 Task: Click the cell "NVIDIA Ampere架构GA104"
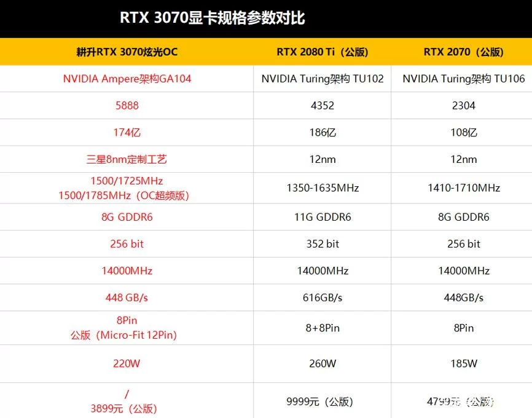click(x=127, y=79)
